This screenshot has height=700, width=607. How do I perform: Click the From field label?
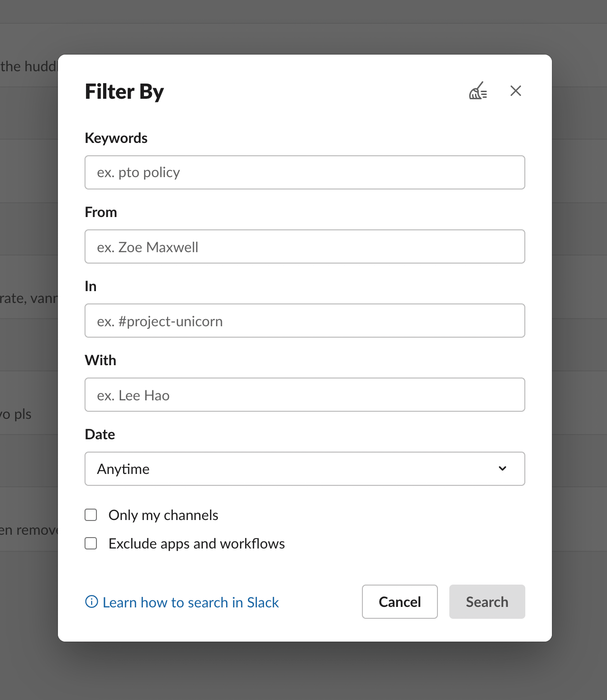click(x=101, y=212)
